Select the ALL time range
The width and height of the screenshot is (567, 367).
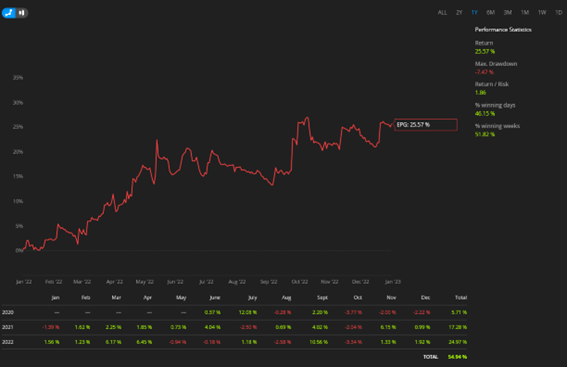click(x=442, y=13)
